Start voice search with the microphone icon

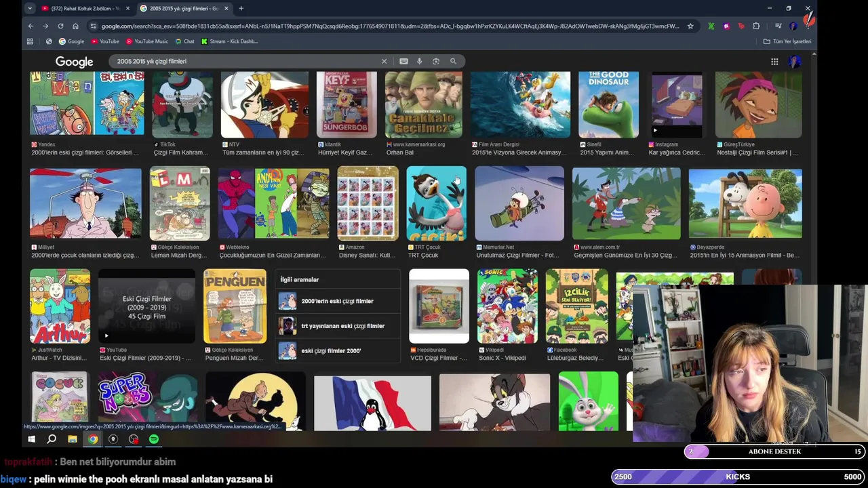pos(419,61)
